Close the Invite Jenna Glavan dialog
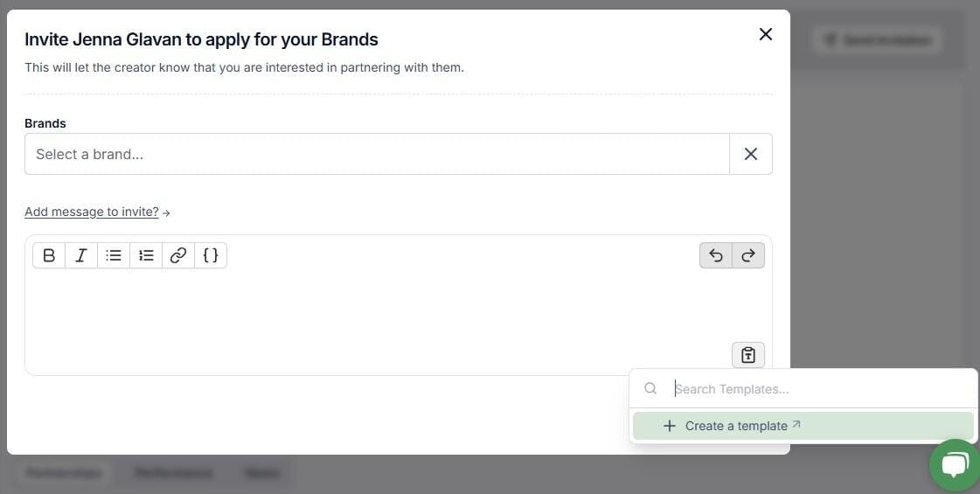This screenshot has height=494, width=980. pyautogui.click(x=766, y=34)
